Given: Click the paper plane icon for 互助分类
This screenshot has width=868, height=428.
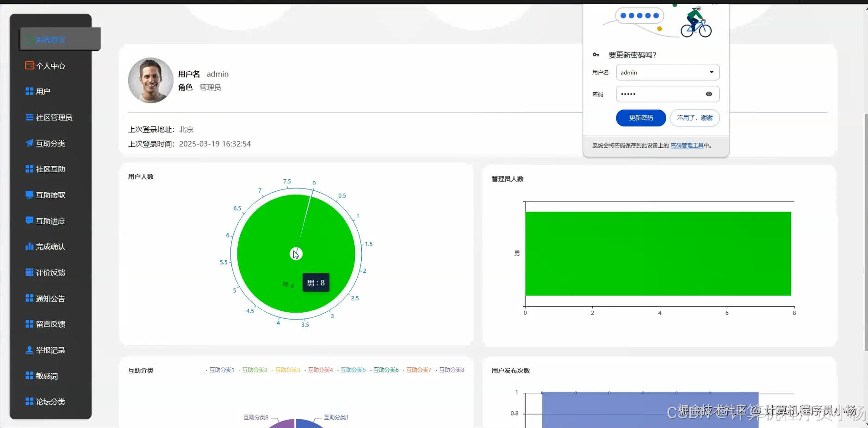Looking at the screenshot, I should point(30,143).
